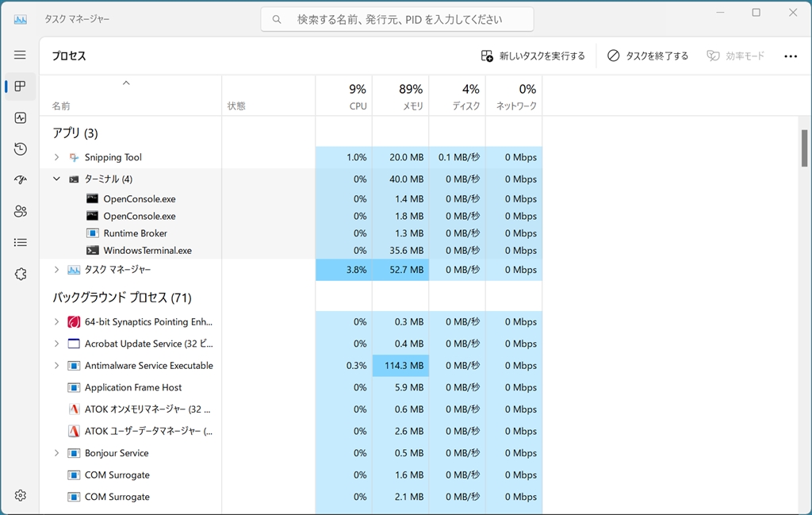Open the Startup apps sidebar icon

20,180
